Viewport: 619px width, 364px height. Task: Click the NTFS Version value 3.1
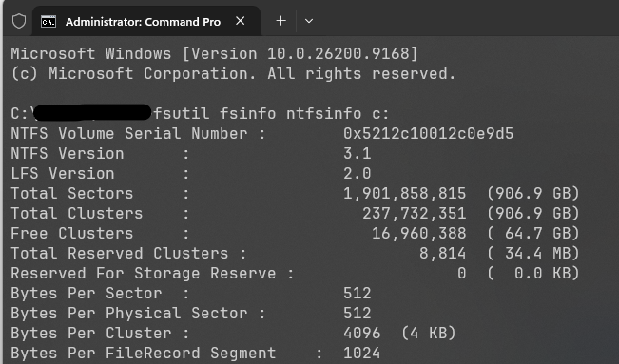point(357,154)
